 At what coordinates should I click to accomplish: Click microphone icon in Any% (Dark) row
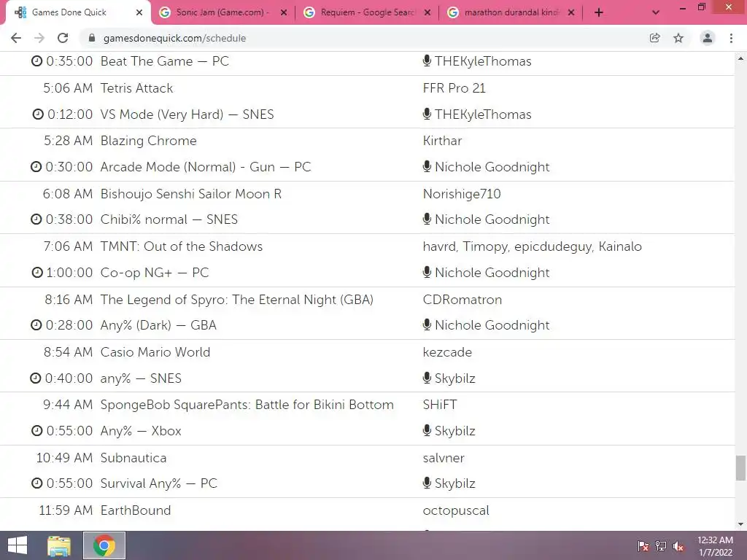(427, 324)
